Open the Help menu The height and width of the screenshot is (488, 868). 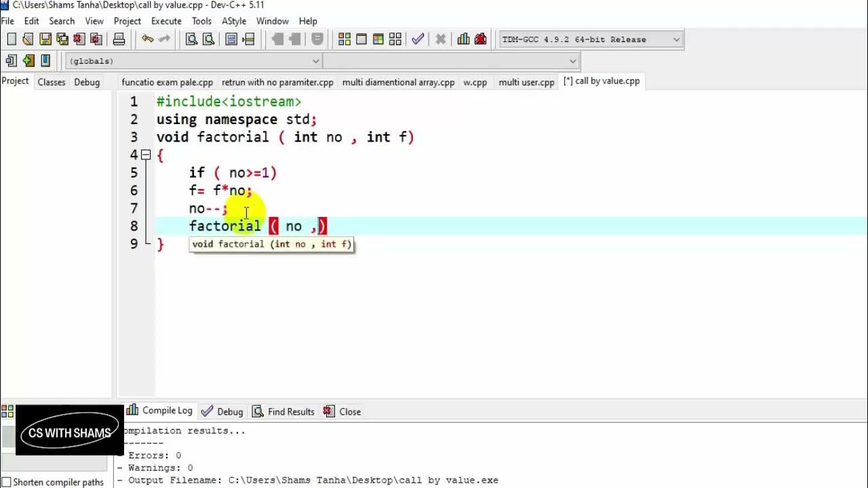(x=308, y=21)
